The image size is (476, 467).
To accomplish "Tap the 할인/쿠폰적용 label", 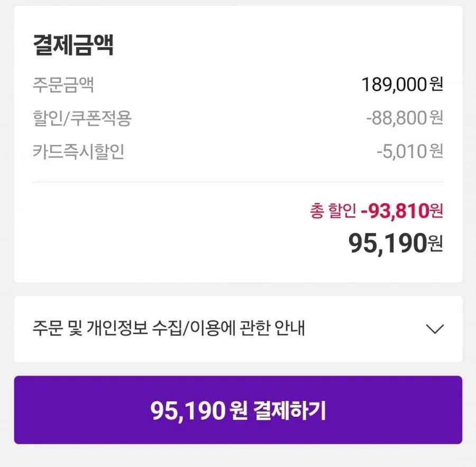I will [82, 118].
